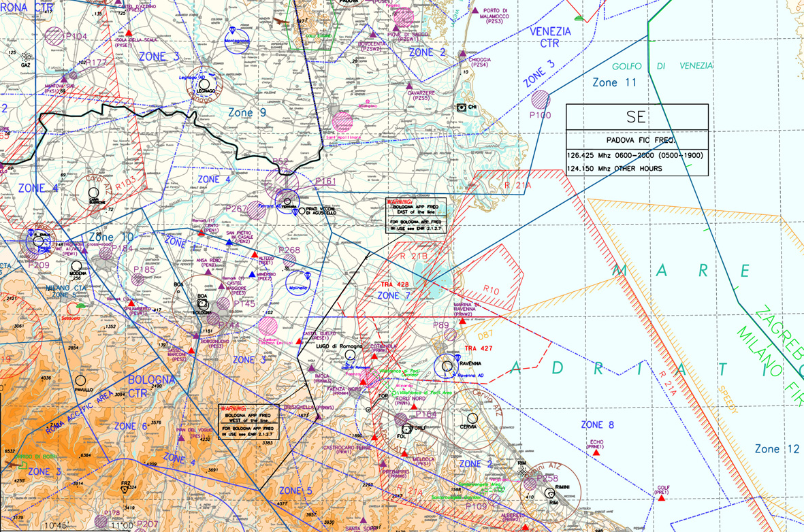Screen dimensions: 804x532
Task: Click the Bologna APP EAST warning box
Action: coord(416,216)
